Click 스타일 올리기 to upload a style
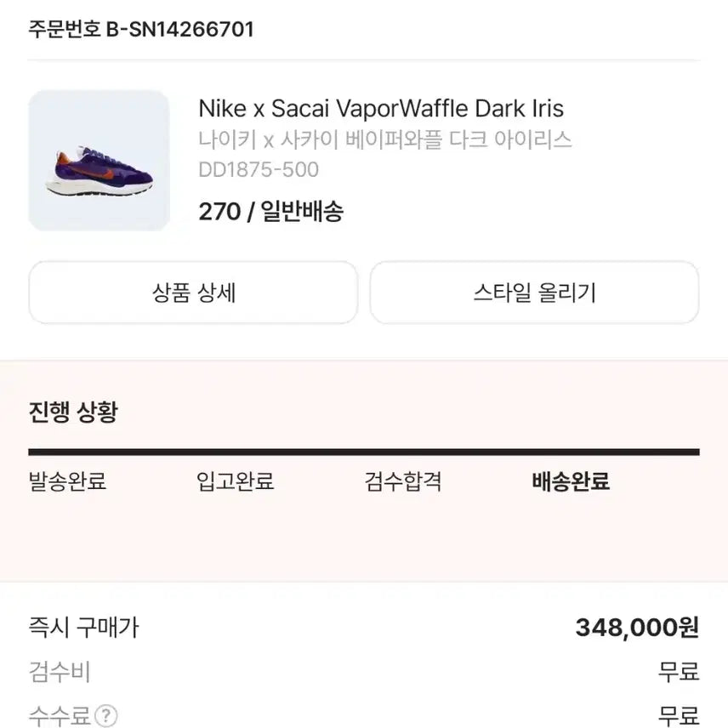The image size is (728, 728). click(x=534, y=293)
